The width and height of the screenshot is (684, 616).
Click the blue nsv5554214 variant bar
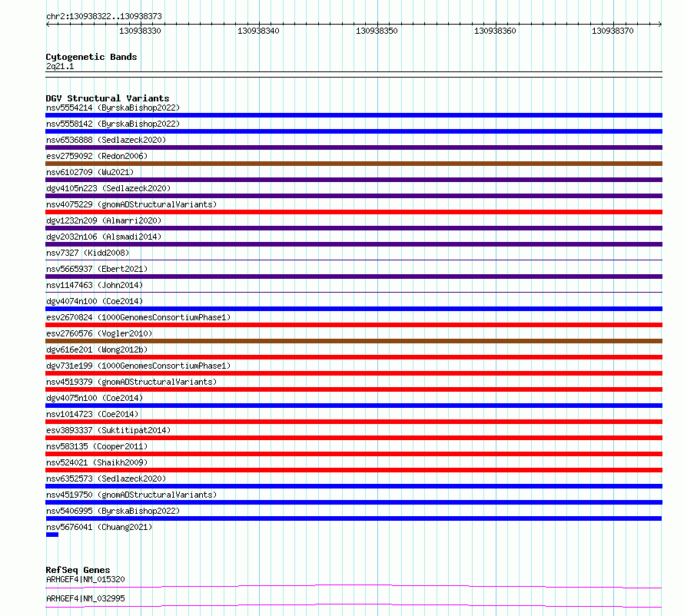point(354,115)
